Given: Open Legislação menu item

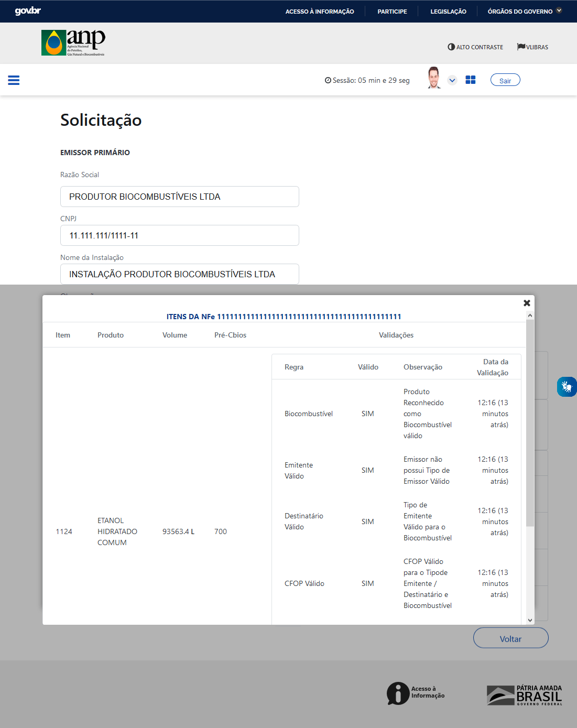Looking at the screenshot, I should click(x=448, y=12).
